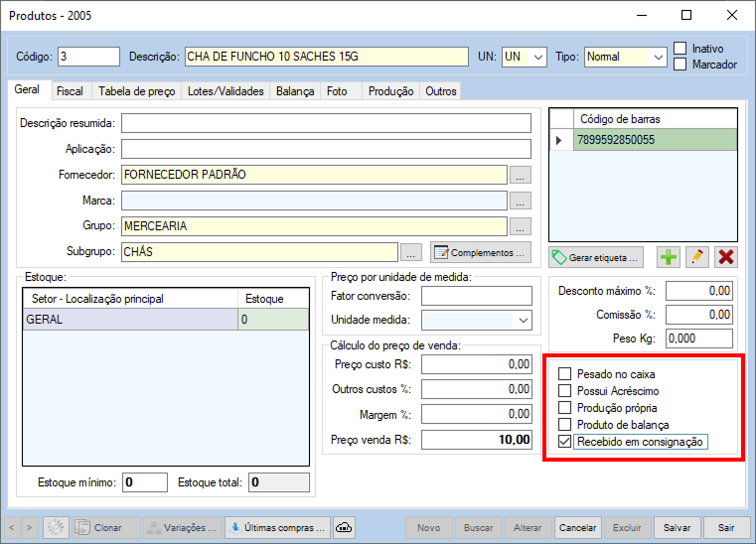Click the Clonar button
Screen dimensions: 756x544
(106, 527)
